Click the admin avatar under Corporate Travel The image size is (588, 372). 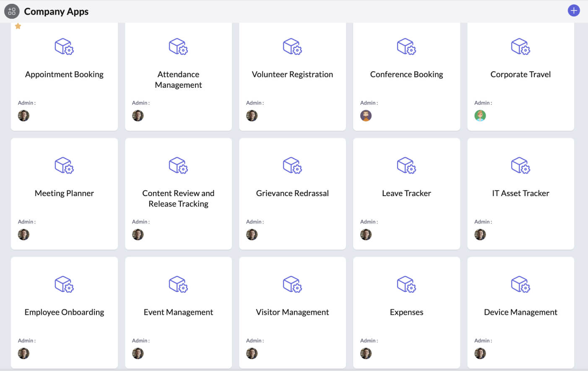(480, 115)
